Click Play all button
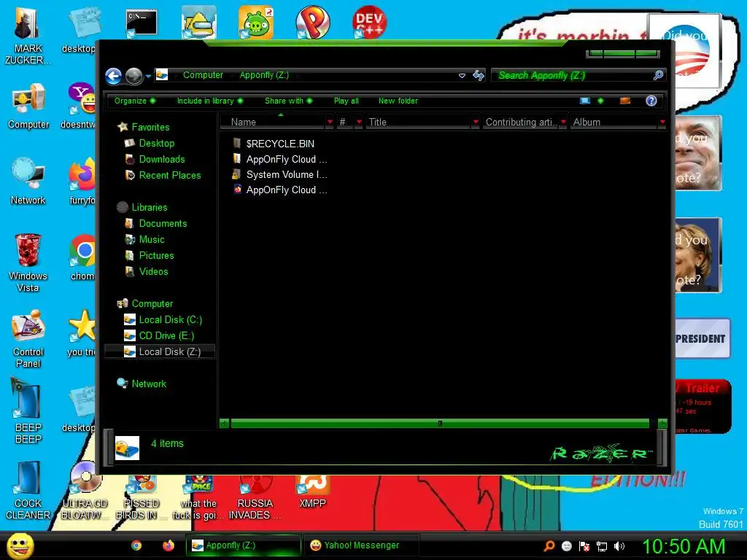Screen dimensions: 747x560 click(347, 101)
